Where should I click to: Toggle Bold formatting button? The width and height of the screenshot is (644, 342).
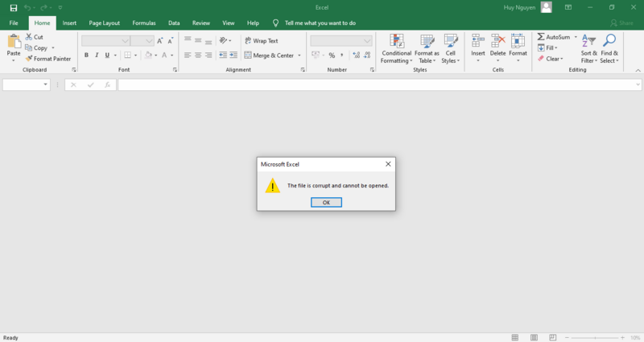tap(86, 56)
